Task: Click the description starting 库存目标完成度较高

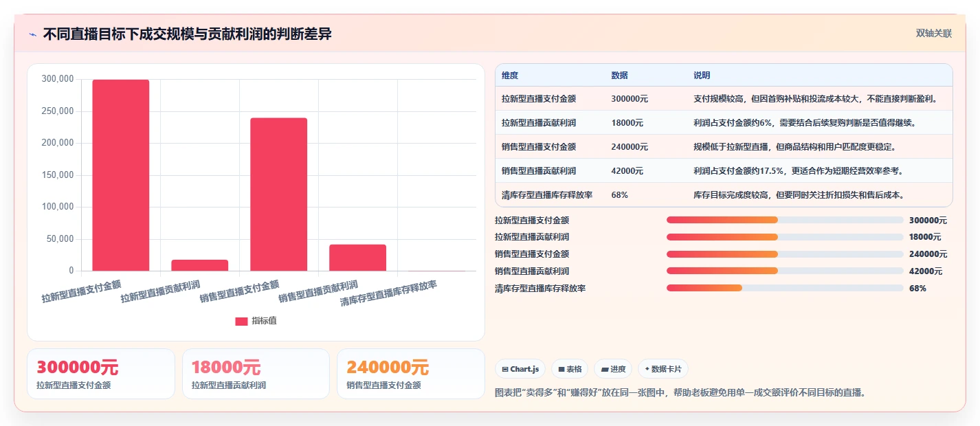Action: pos(799,195)
